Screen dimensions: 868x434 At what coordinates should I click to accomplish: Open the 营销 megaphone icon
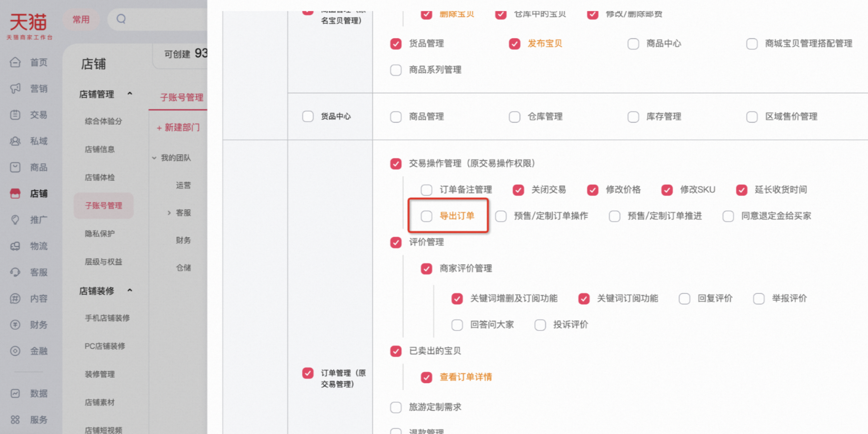(x=15, y=89)
